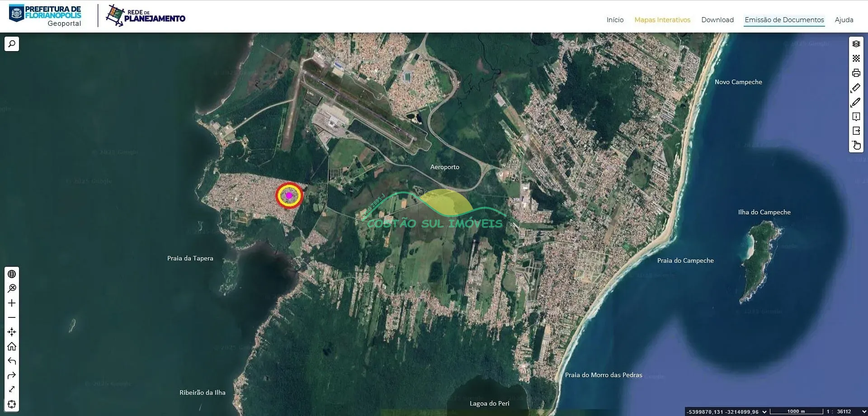Click the pink marker inside red circle
This screenshot has height=416, width=868.
point(289,195)
